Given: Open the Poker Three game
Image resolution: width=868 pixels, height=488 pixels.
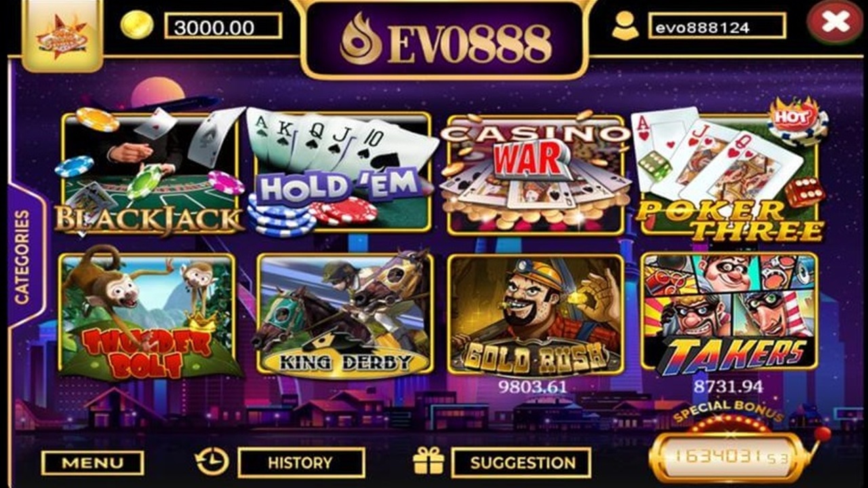Looking at the screenshot, I should pyautogui.click(x=729, y=174).
